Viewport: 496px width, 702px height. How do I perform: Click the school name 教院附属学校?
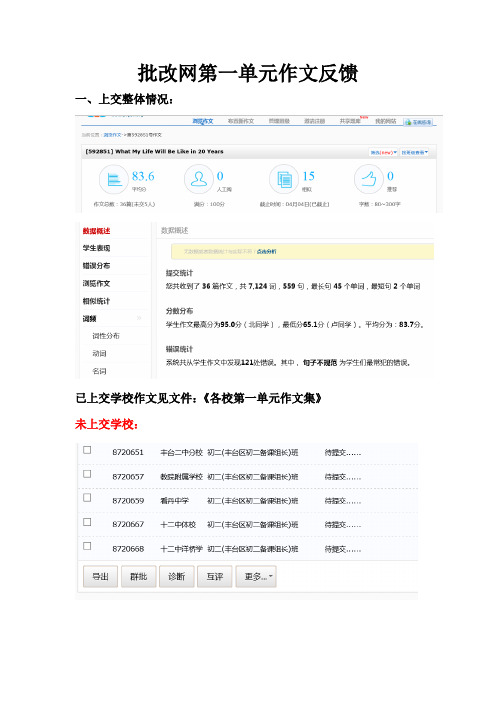181,477
